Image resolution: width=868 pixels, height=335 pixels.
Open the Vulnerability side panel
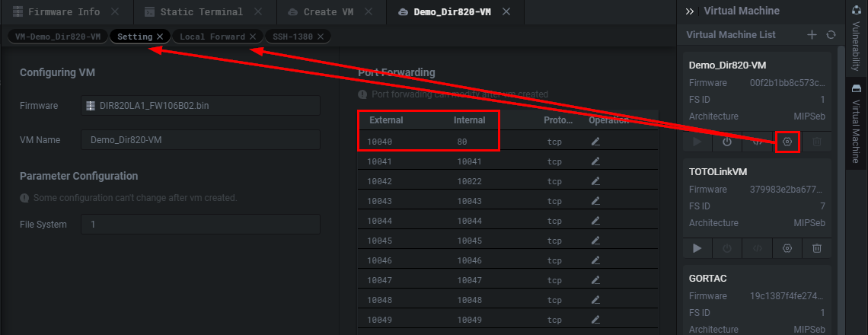click(857, 37)
